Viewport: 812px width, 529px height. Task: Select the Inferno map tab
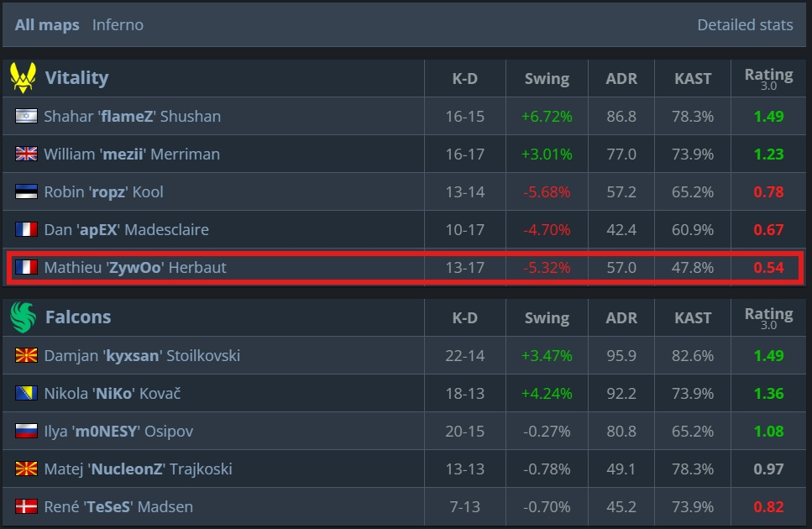tap(118, 25)
